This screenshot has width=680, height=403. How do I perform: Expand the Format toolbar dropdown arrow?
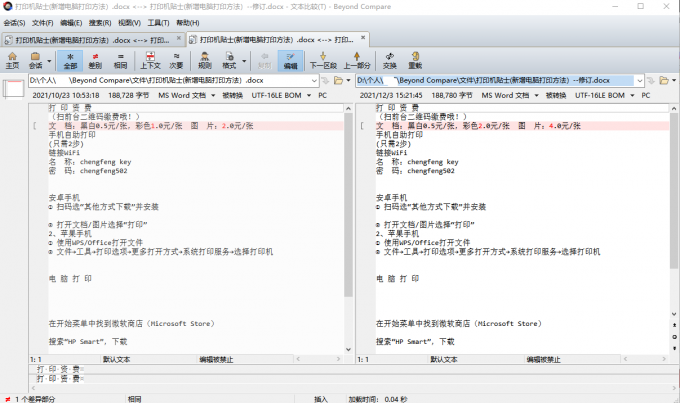coord(244,60)
